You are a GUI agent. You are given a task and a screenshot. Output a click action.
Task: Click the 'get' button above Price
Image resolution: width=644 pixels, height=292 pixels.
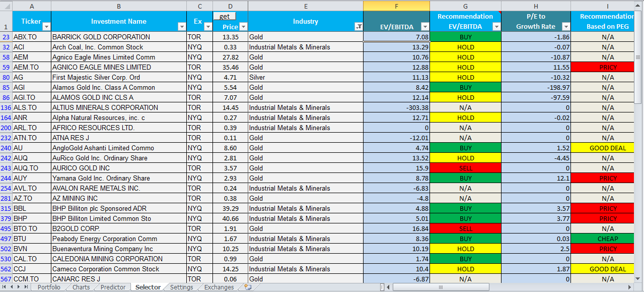[x=225, y=16]
